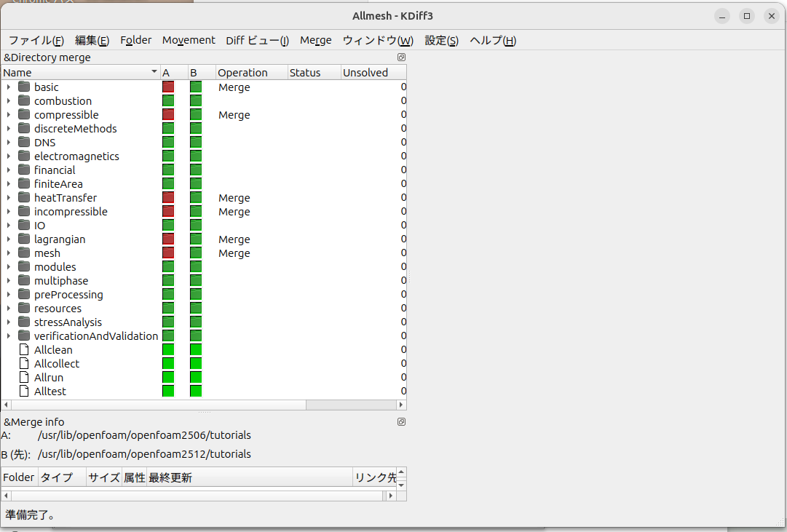Screen dimensions: 787x532
Task: Click the Allrun file icon
Action: point(24,378)
